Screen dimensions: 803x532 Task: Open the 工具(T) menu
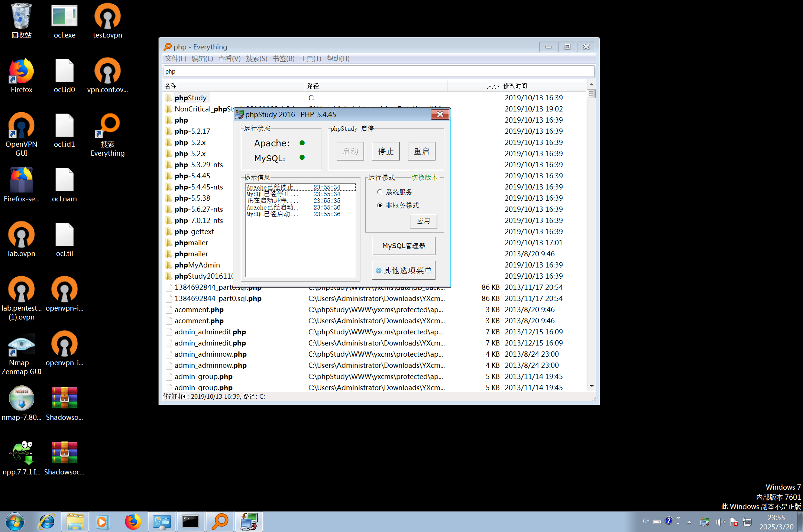[310, 59]
